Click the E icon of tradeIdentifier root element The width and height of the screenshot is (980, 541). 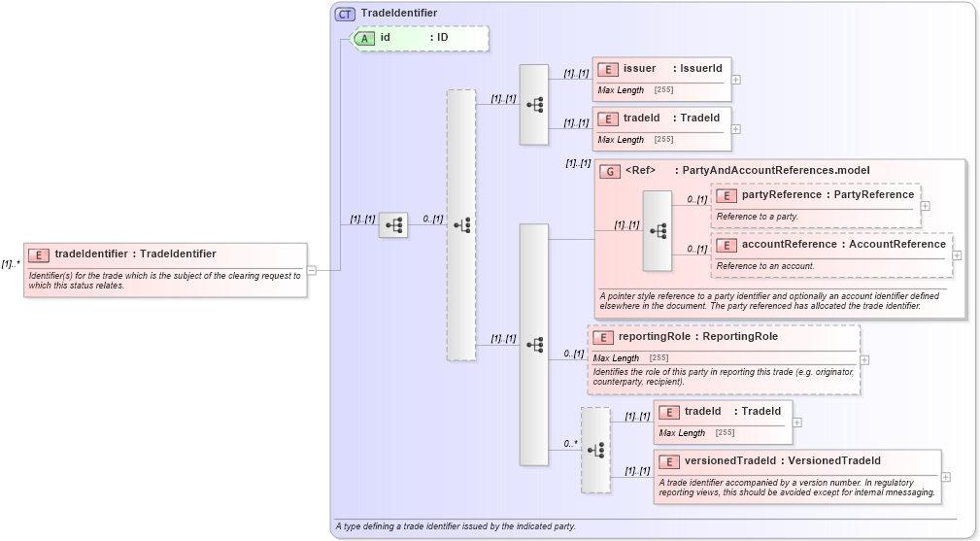(39, 254)
